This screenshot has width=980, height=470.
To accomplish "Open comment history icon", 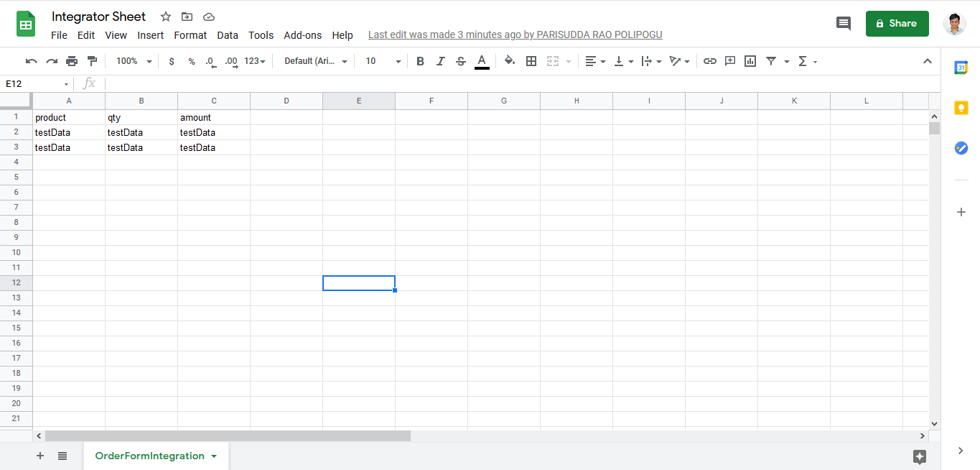I will point(844,23).
